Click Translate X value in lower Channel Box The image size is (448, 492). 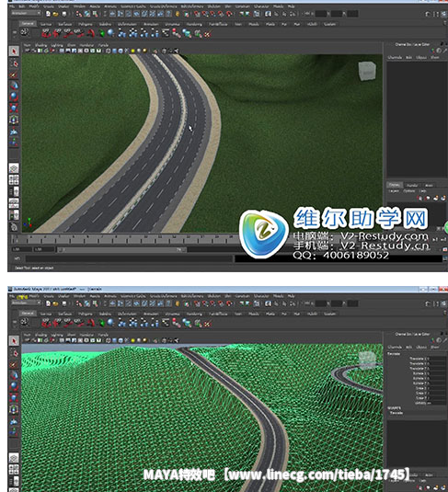tap(436, 359)
